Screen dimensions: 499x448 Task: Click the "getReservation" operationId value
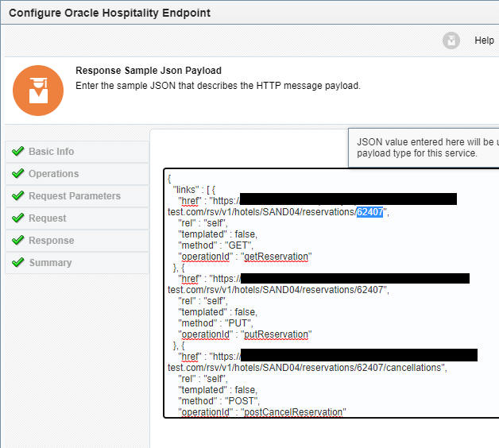click(277, 257)
